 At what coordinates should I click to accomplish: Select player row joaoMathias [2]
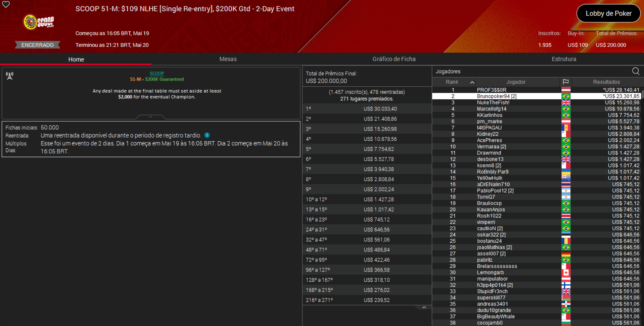click(x=536, y=247)
